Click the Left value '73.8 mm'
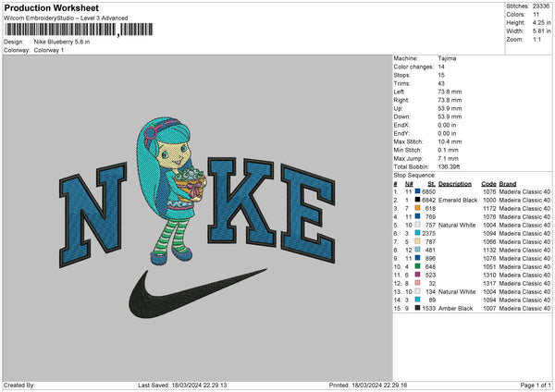The height and width of the screenshot is (392, 555). coord(450,92)
